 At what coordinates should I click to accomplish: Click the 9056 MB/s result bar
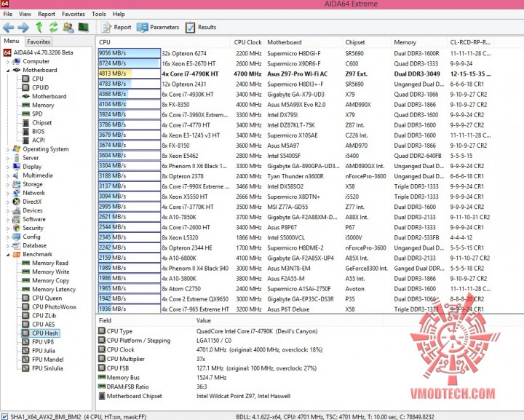pyautogui.click(x=130, y=53)
